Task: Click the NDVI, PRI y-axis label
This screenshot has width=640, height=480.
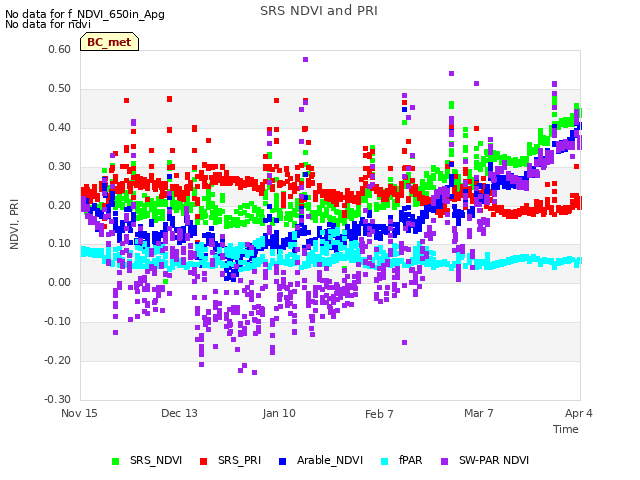Action: (14, 224)
